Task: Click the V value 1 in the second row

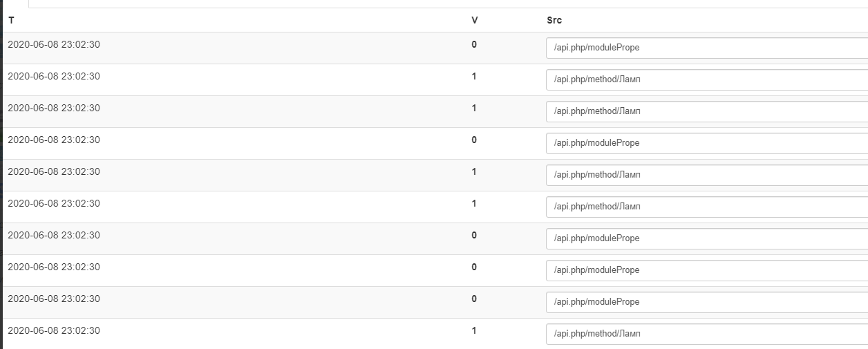Action: pyautogui.click(x=474, y=77)
